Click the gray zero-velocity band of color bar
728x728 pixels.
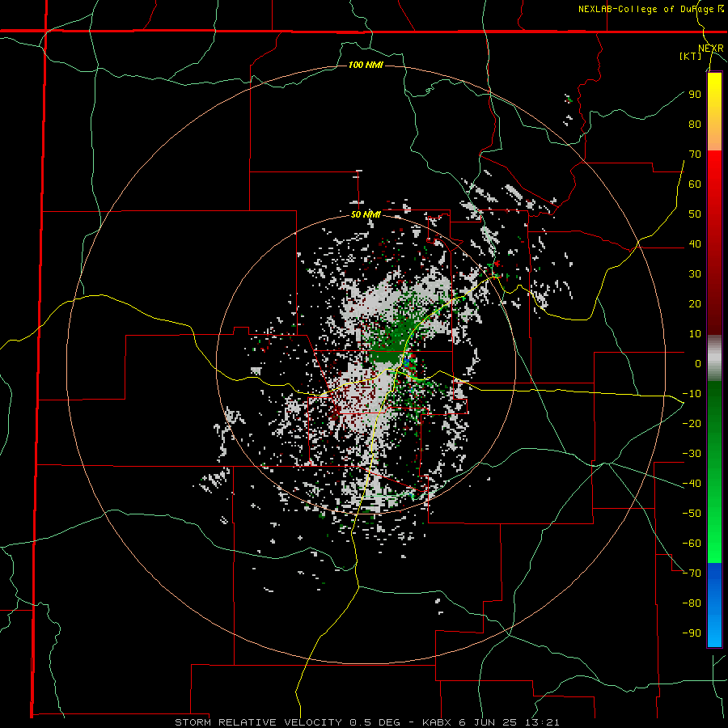(x=714, y=358)
